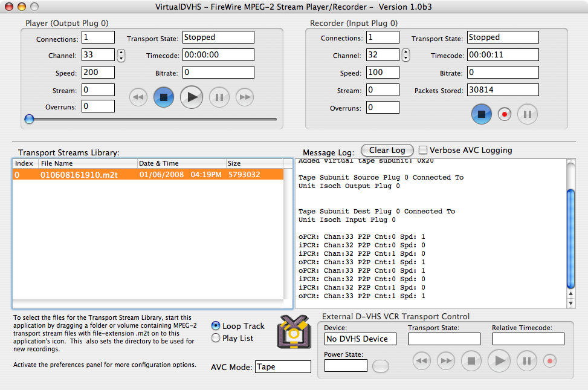This screenshot has width=588, height=390.
Task: Click the Message Log scroll up arrow
Action: (x=570, y=294)
